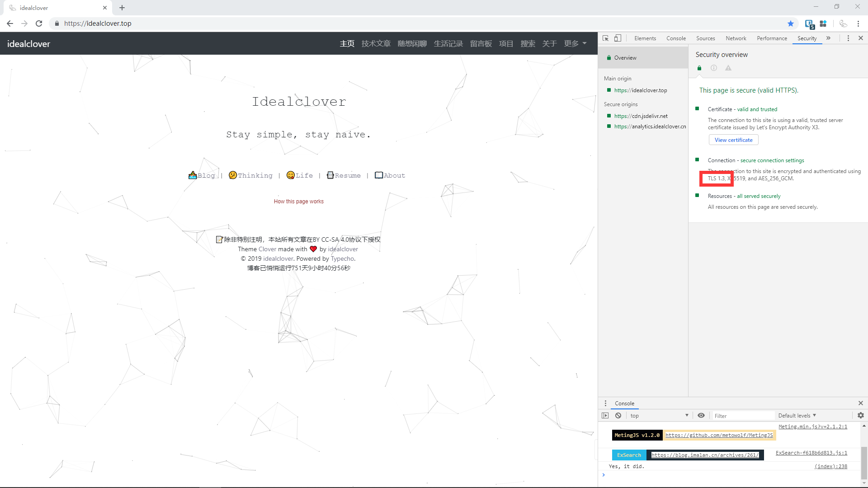Select the analytics.idealclover.cn secure origin
Viewport: 868px width, 488px height.
[x=650, y=127]
